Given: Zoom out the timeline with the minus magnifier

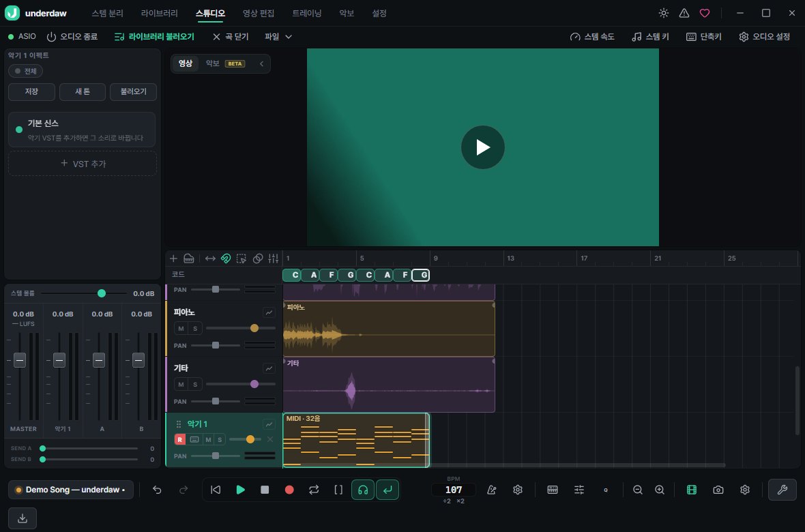Looking at the screenshot, I should click(638, 490).
